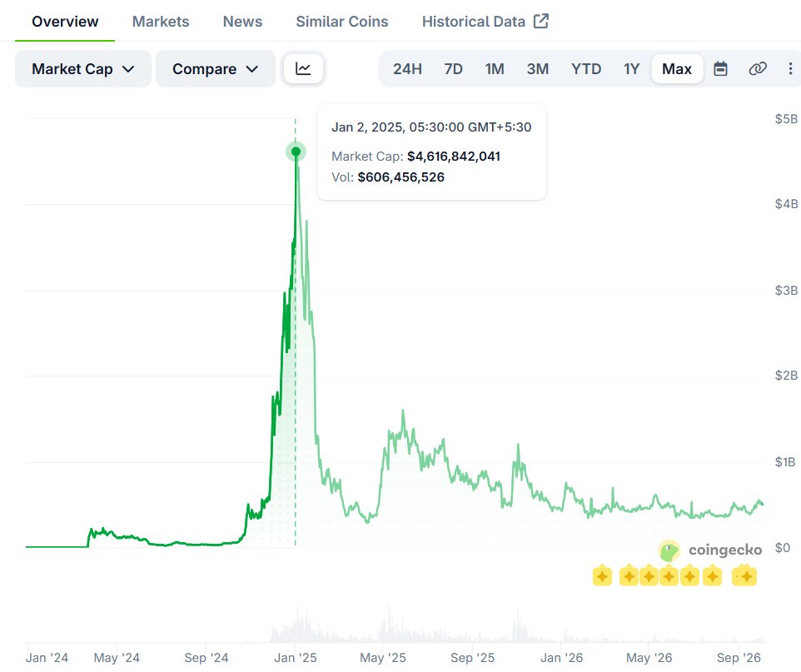Viewport: 801px width, 672px height.
Task: Open the News tab
Action: coord(242,22)
